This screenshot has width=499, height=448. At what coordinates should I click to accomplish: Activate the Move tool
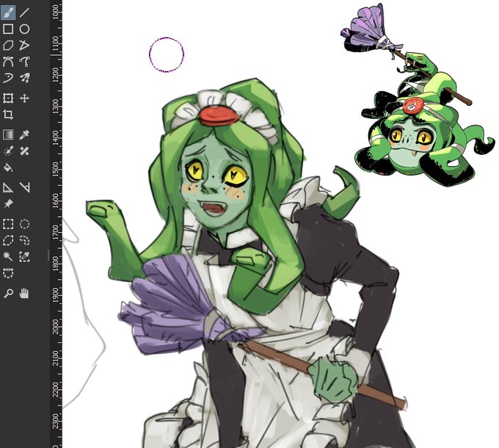point(24,98)
